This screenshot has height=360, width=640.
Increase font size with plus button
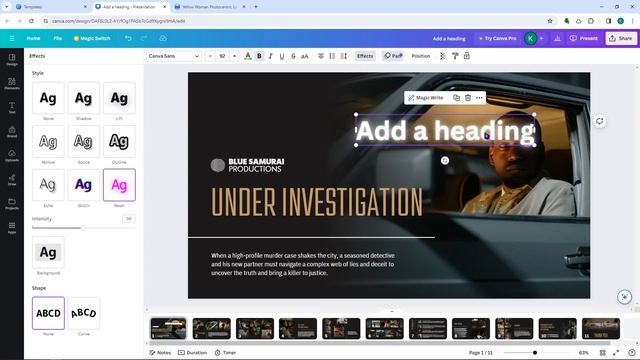coord(235,56)
